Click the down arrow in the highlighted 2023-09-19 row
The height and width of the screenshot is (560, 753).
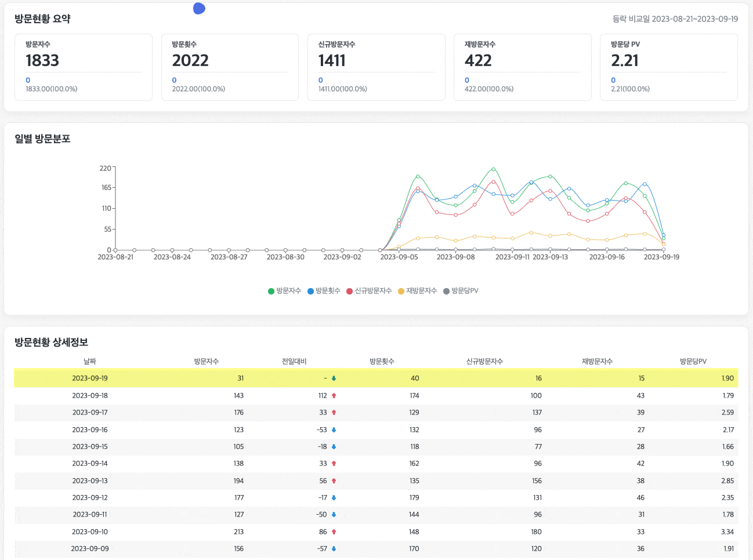pyautogui.click(x=332, y=378)
